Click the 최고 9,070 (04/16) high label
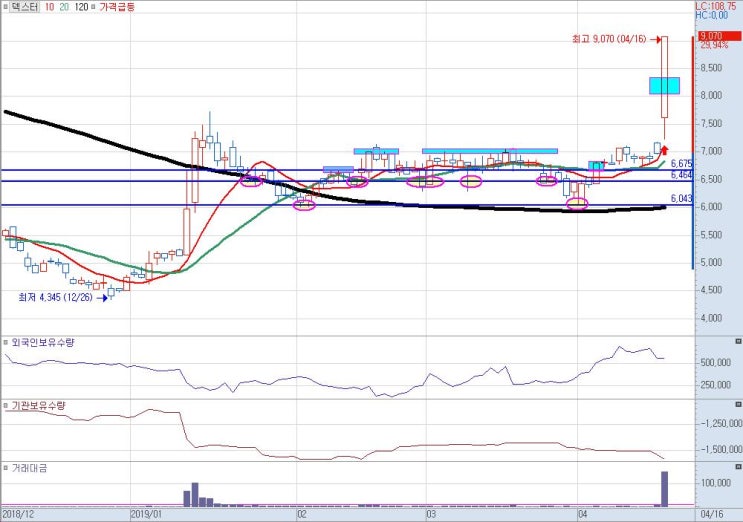The height and width of the screenshot is (522, 743). pos(609,39)
